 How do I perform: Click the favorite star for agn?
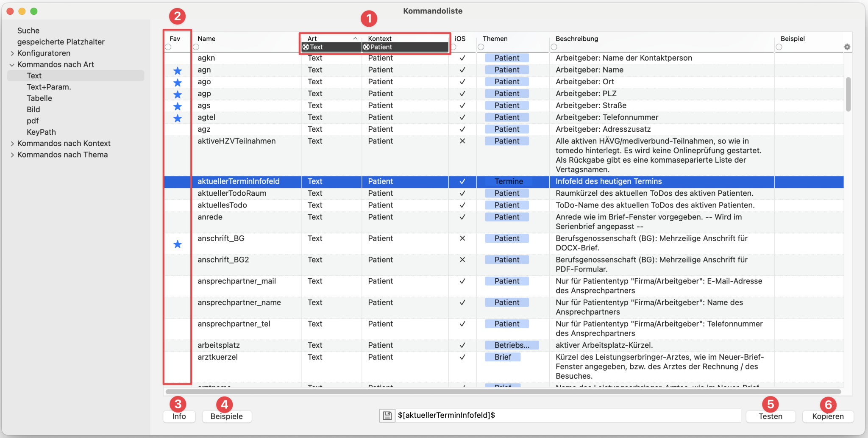coord(178,71)
